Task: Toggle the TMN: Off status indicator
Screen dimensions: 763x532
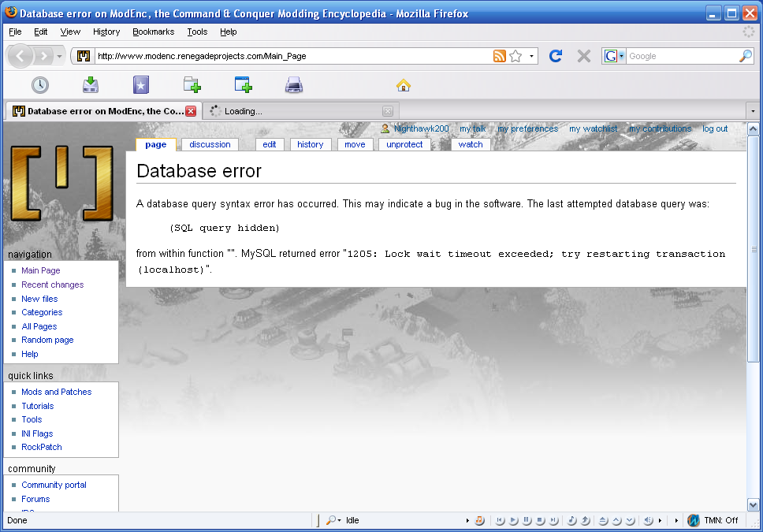Action: 713,520
